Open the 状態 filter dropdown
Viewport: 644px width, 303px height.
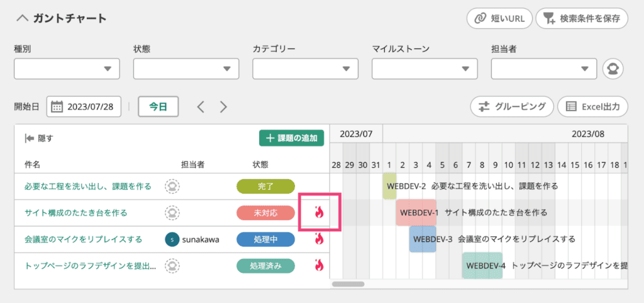click(186, 69)
